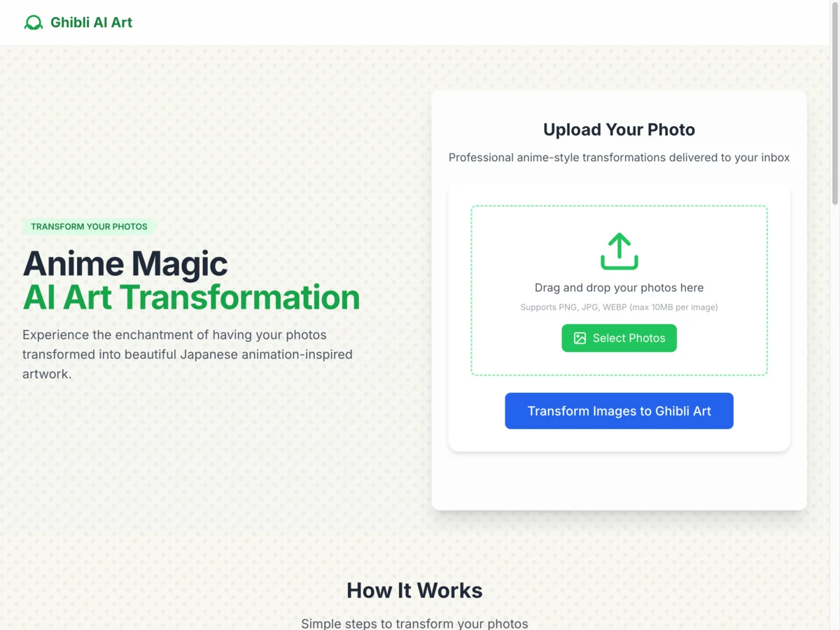The image size is (840, 630).
Task: Click the supported formats PNG, JPG, WEBP note
Action: point(619,307)
